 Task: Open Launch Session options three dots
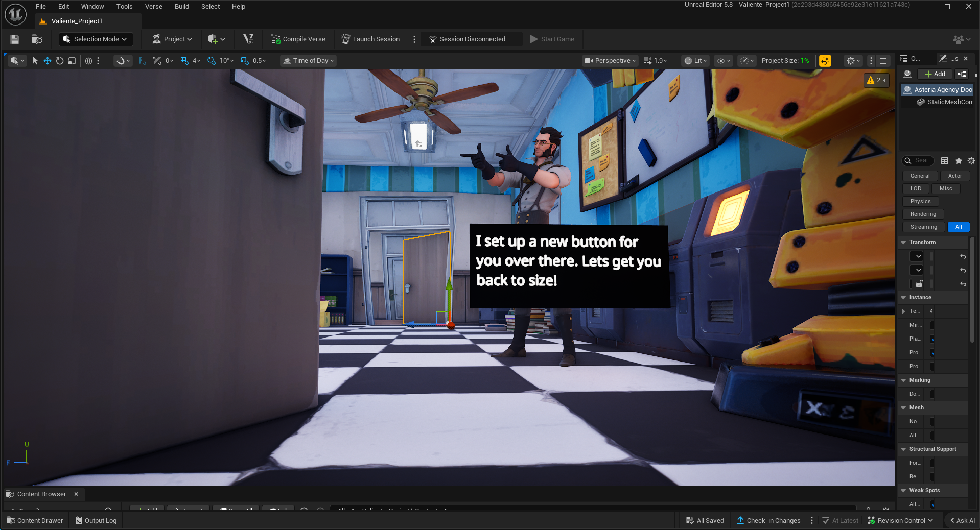coord(414,39)
